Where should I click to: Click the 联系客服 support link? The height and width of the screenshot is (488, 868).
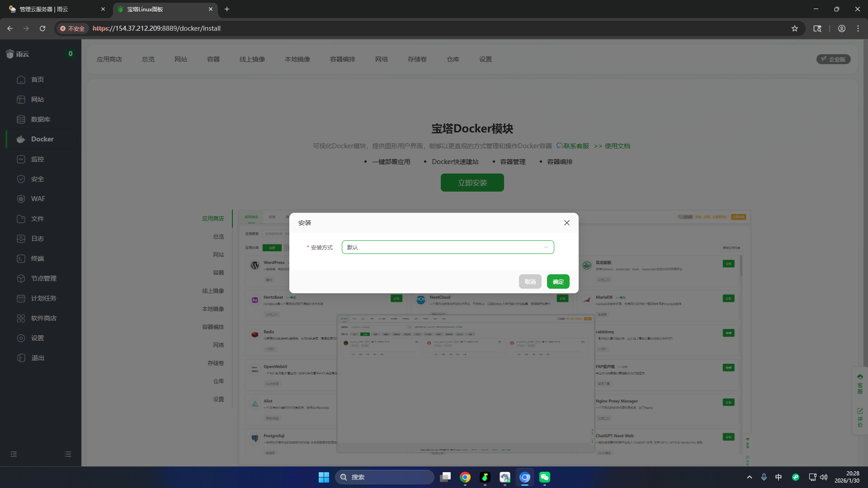[x=576, y=146]
